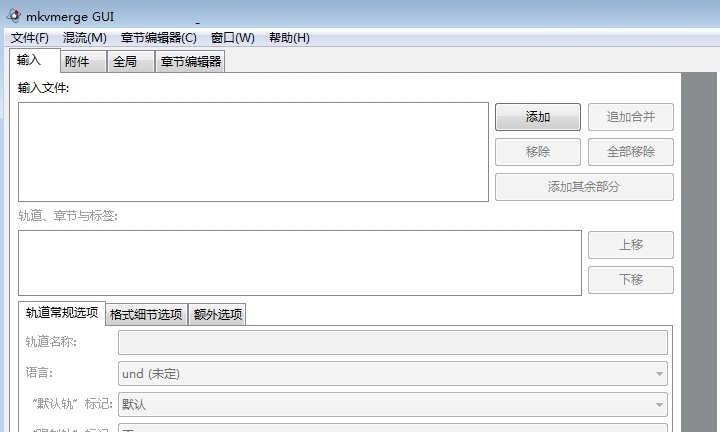The height and width of the screenshot is (432, 720).
Task: Open the 混流(M) menu
Action: click(x=84, y=38)
